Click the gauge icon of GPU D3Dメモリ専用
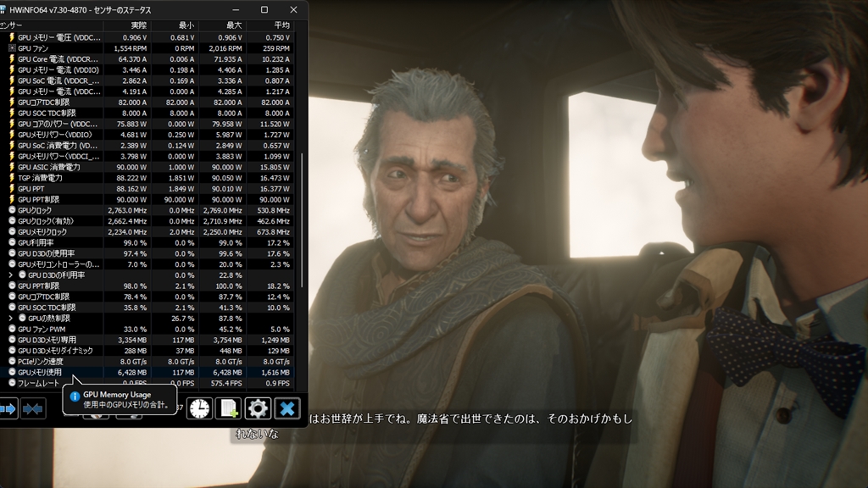 tap(12, 340)
